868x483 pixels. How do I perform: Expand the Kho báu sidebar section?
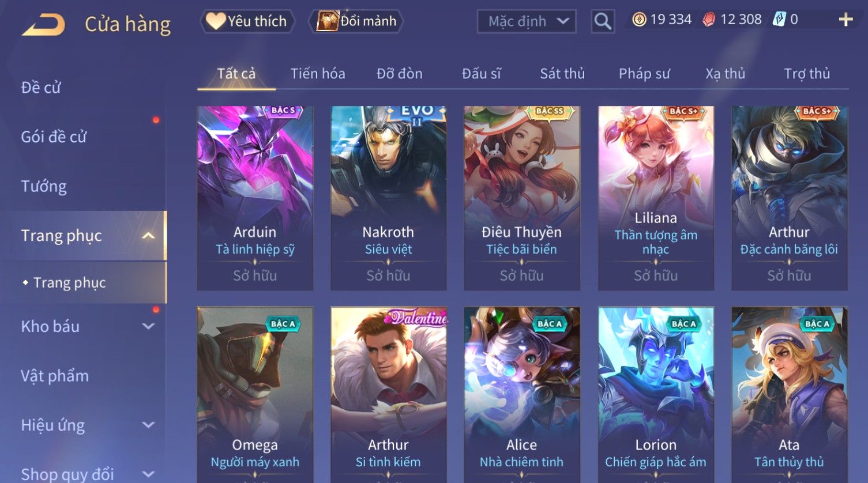tap(148, 326)
